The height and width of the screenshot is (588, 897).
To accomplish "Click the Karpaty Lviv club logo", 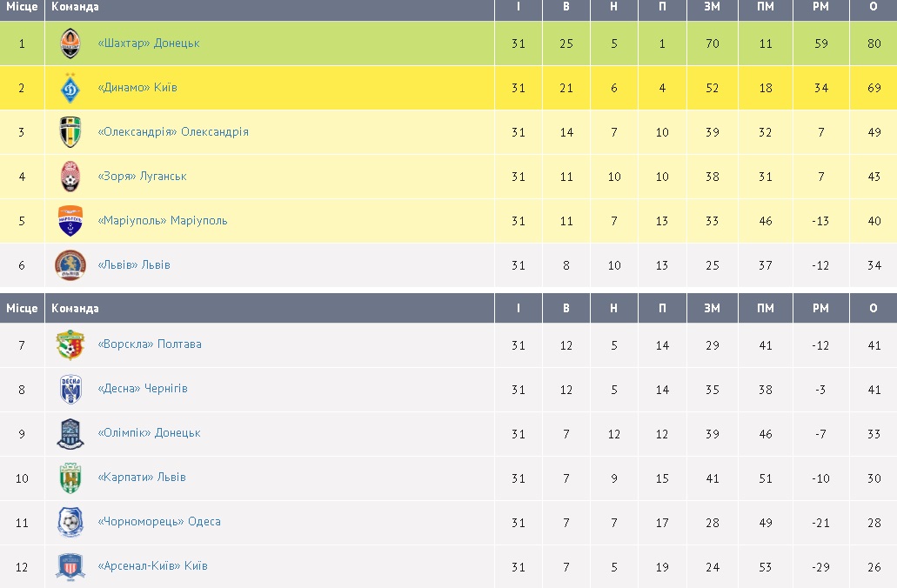I will coord(70,478).
